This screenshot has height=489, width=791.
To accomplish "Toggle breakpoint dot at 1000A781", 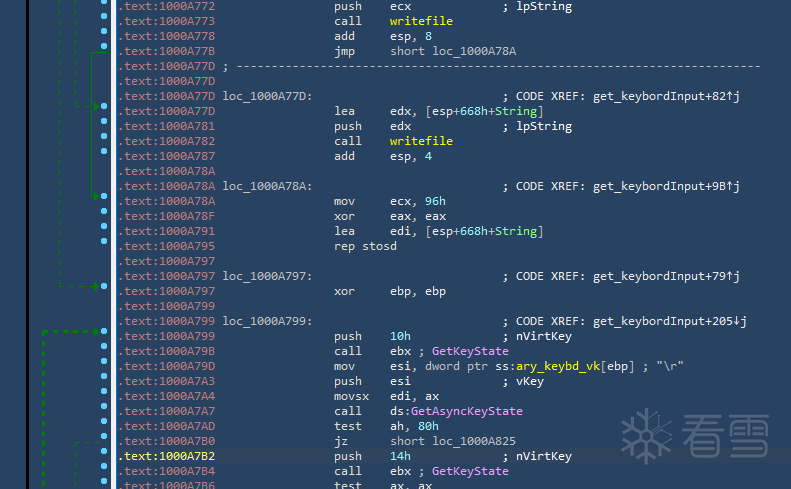I will tap(104, 121).
